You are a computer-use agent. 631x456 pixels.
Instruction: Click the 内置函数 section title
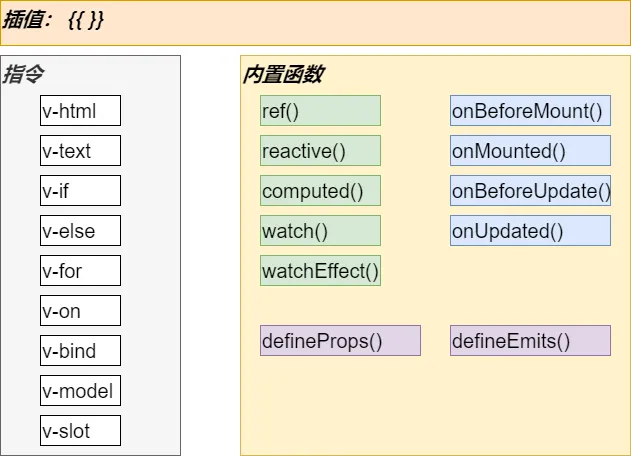pyautogui.click(x=283, y=74)
